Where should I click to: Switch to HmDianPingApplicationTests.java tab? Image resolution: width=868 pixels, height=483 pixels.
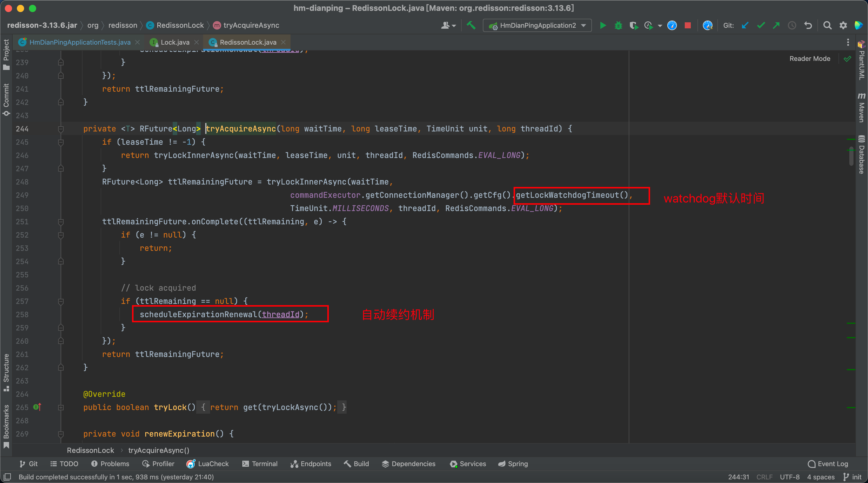[80, 42]
